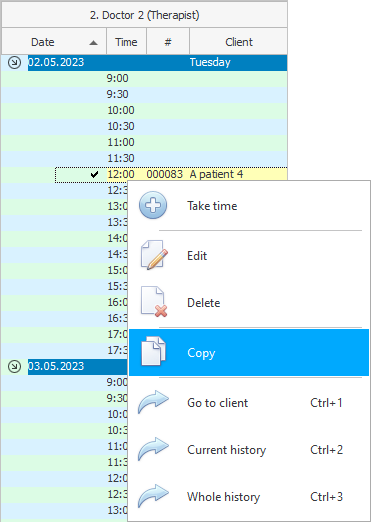Click the arrow icon beside Current history
Viewport: 371px width, 522px height.
[153, 449]
